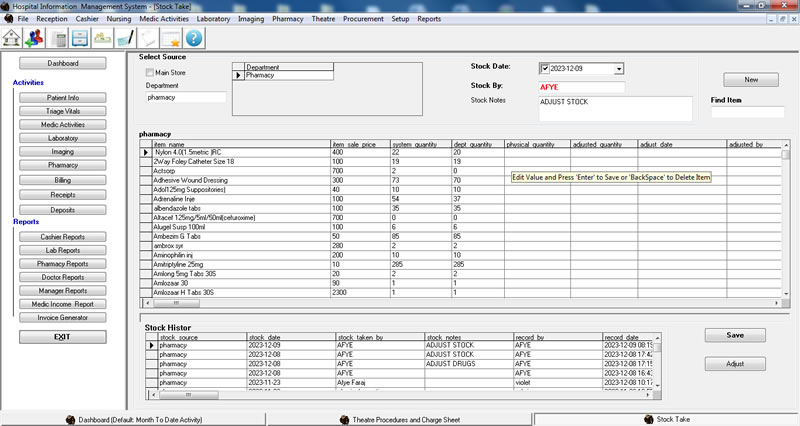The image size is (800, 426).
Task: Click the home icon in the toolbar
Action: pyautogui.click(x=13, y=38)
